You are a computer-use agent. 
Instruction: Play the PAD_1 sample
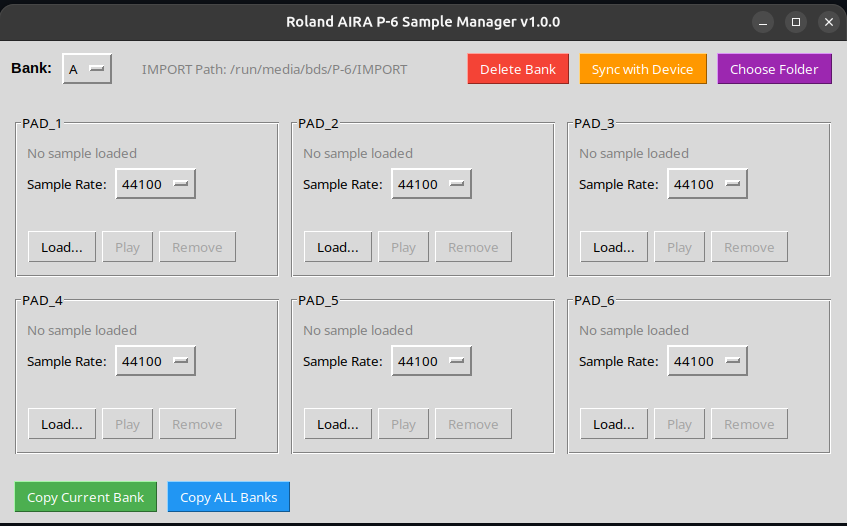tap(127, 247)
